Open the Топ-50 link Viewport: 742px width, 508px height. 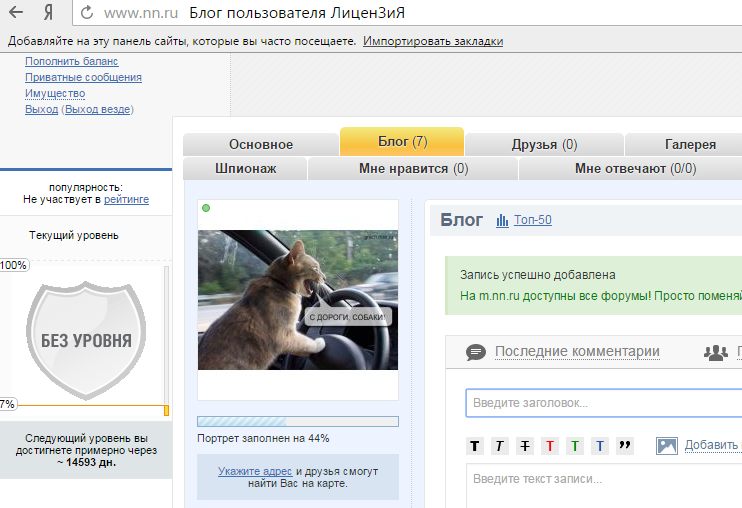click(x=533, y=220)
